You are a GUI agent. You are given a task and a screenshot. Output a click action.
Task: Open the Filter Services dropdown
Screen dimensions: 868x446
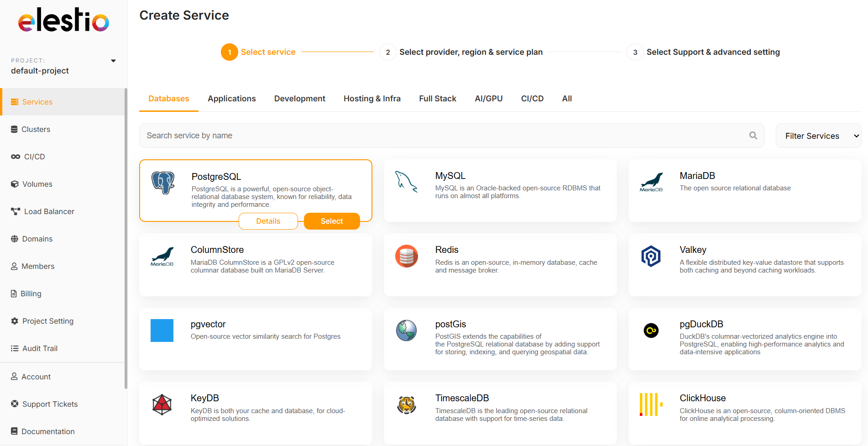tap(818, 136)
